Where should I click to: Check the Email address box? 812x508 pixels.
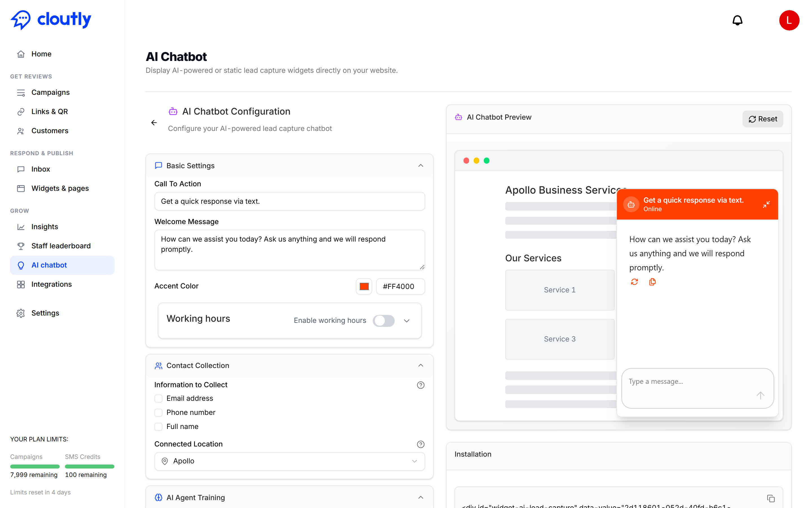158,398
